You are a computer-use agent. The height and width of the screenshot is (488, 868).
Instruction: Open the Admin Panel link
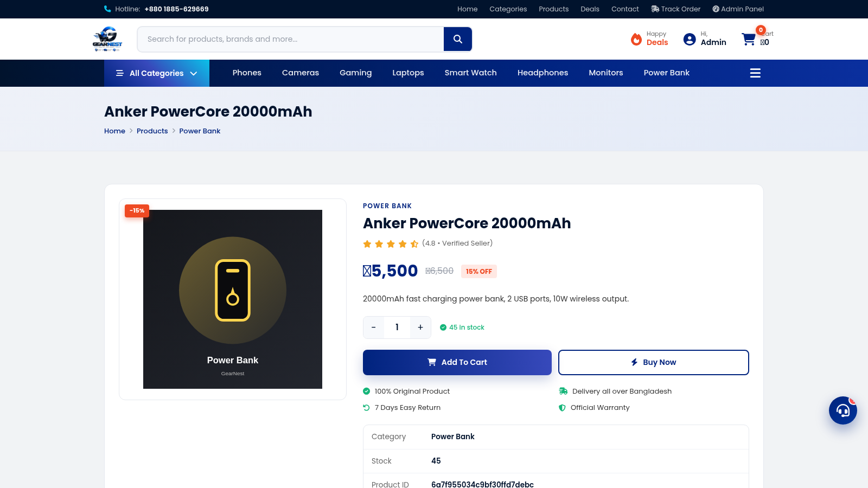click(738, 9)
